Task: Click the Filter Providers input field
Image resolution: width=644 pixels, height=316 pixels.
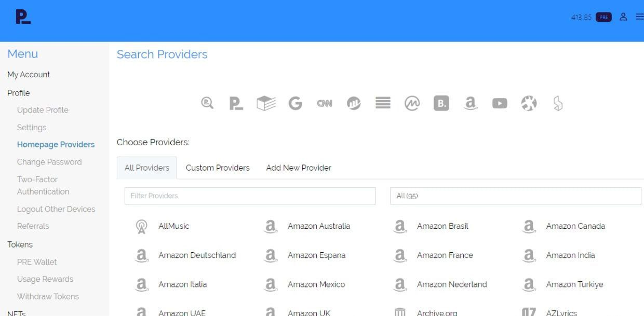Action: point(250,196)
